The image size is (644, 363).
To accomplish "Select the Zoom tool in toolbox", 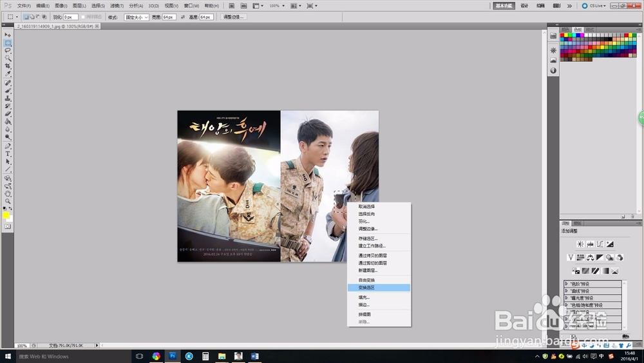I will pyautogui.click(x=8, y=201).
